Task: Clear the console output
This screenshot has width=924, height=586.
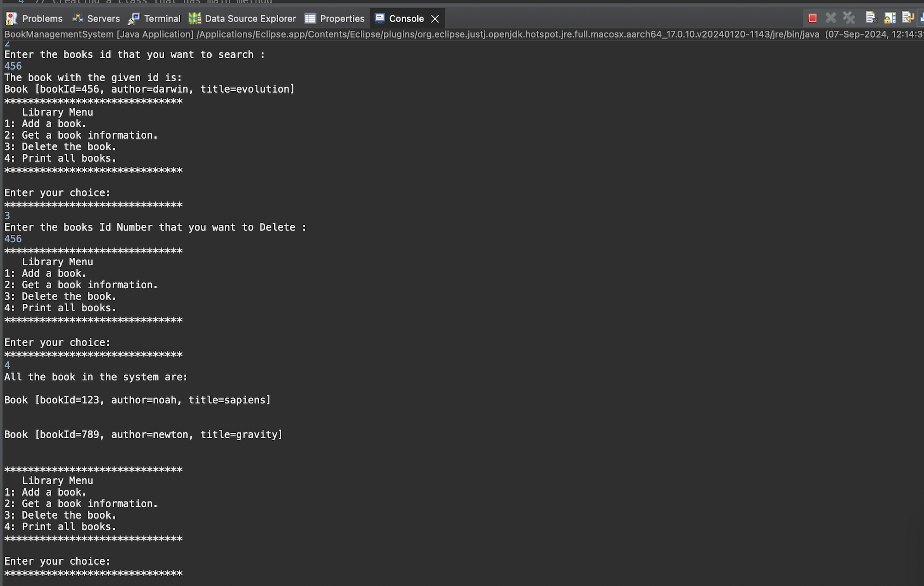Action: 871,18
